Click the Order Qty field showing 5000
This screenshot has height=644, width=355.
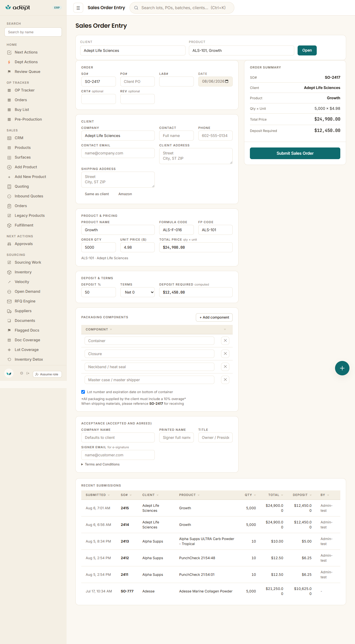click(98, 247)
